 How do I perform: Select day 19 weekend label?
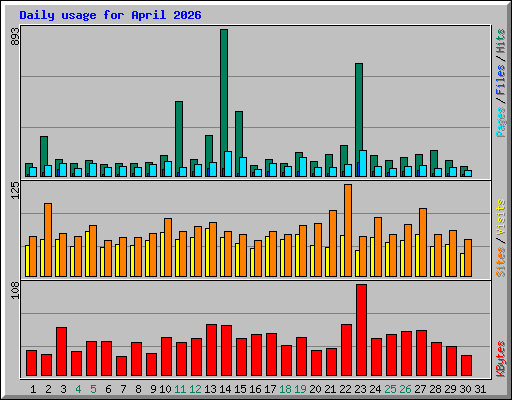[x=300, y=389]
